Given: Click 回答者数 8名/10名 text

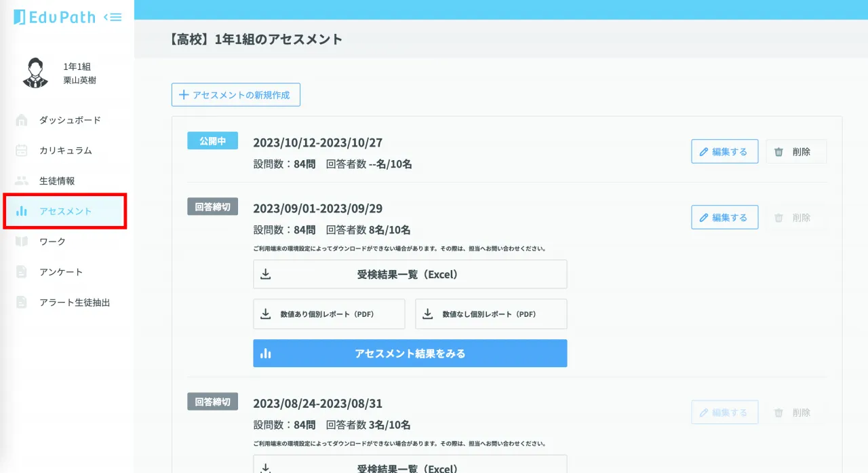Looking at the screenshot, I should [368, 230].
